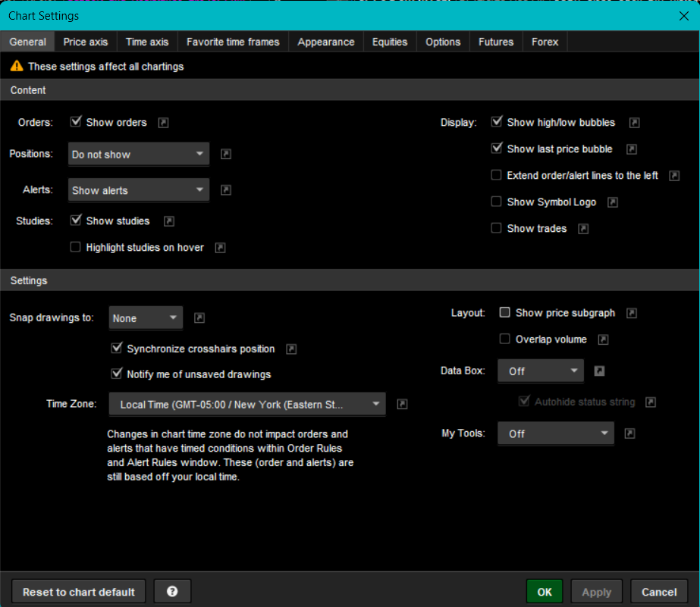Click the link icon beside Overlap volume
700x607 pixels.
(x=604, y=339)
